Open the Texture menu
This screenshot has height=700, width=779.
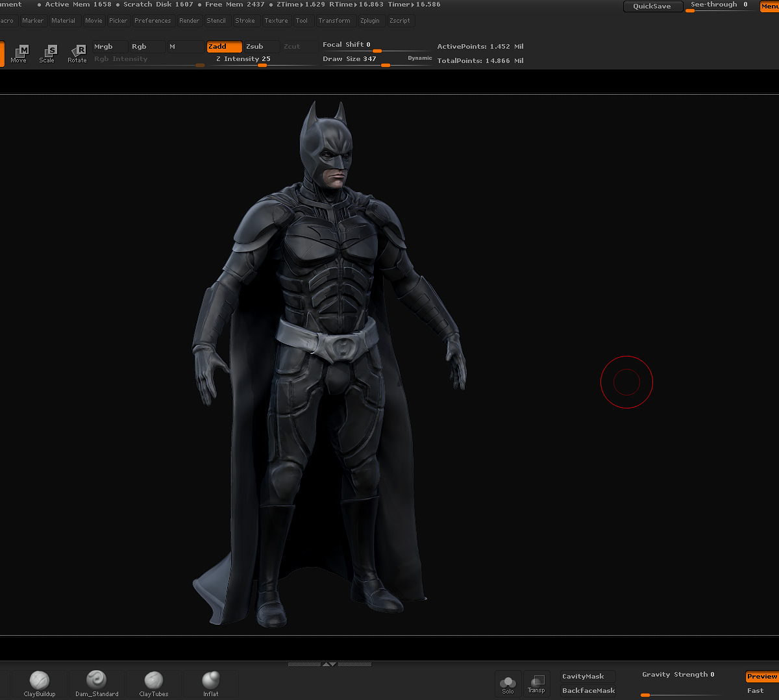pyautogui.click(x=277, y=21)
